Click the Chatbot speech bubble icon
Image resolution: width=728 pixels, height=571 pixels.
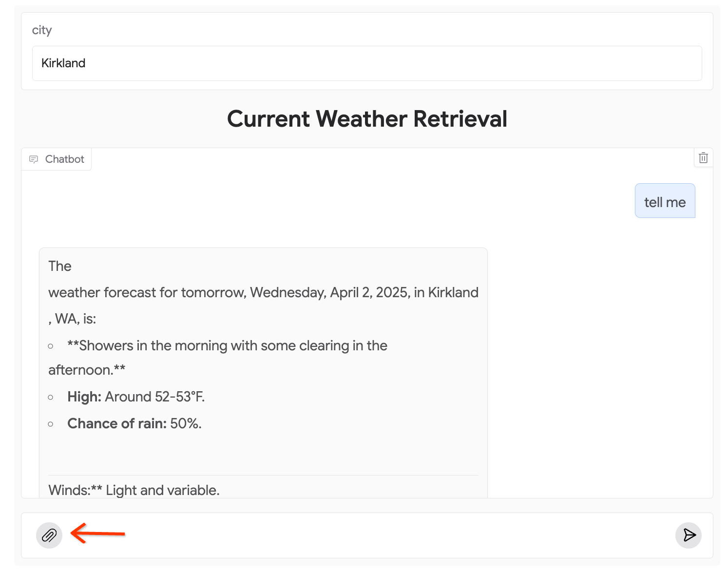click(34, 159)
